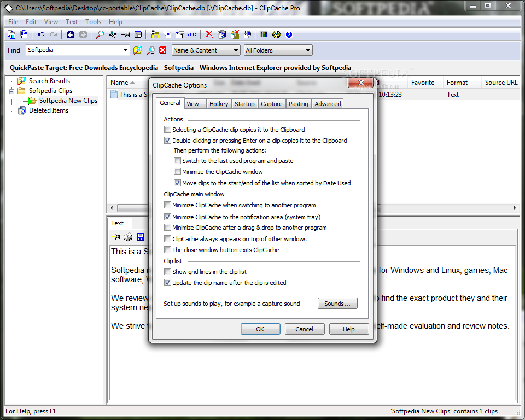Open the Advanced tab
525x420 pixels.
coord(328,104)
